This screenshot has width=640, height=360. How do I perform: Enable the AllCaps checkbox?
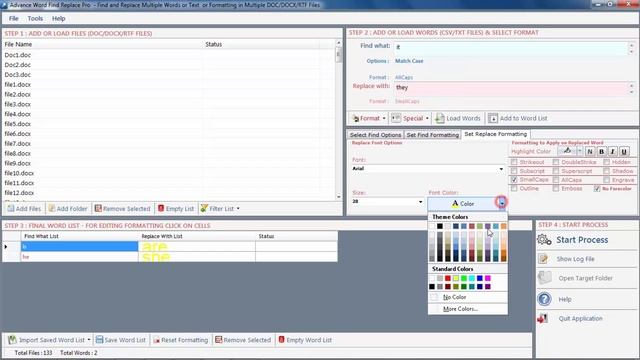coord(556,180)
